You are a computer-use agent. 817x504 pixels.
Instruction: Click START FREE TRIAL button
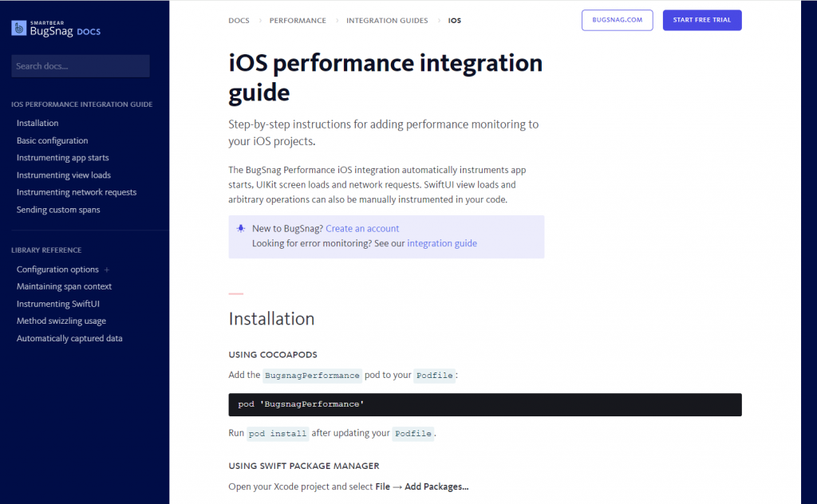[x=702, y=20]
